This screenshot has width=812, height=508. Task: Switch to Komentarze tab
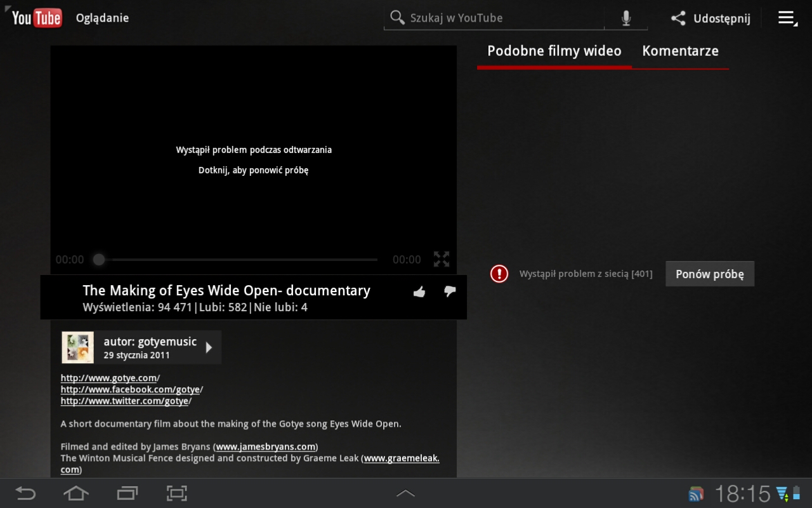[x=680, y=51]
